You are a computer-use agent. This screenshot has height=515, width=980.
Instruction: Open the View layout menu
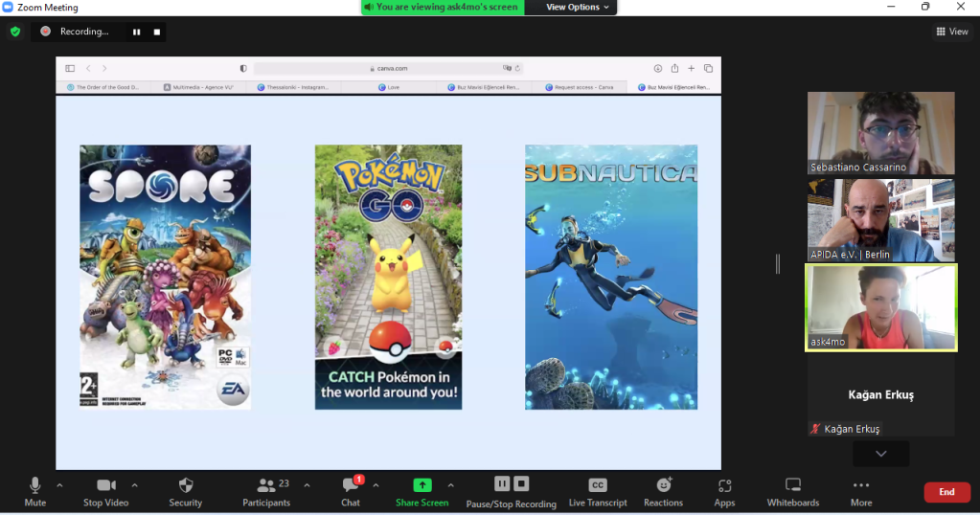point(951,32)
